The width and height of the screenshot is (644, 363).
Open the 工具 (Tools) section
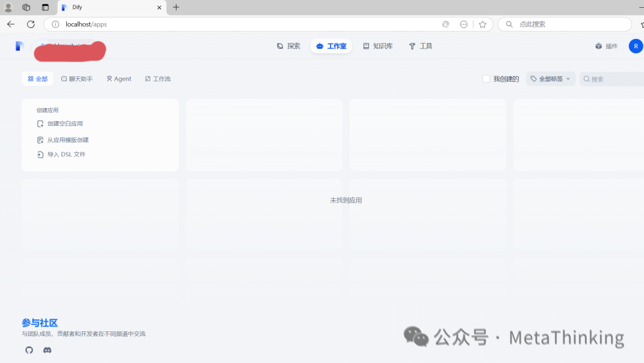pyautogui.click(x=420, y=45)
